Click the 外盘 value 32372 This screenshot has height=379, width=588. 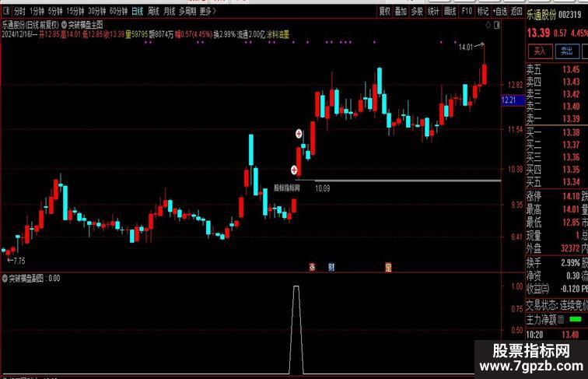570,248
